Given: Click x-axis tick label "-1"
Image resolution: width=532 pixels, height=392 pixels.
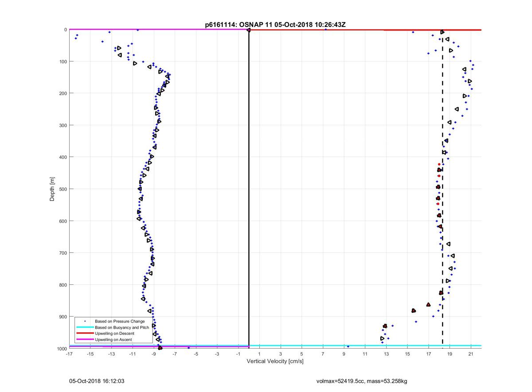Looking at the screenshot, I should 238,354.
